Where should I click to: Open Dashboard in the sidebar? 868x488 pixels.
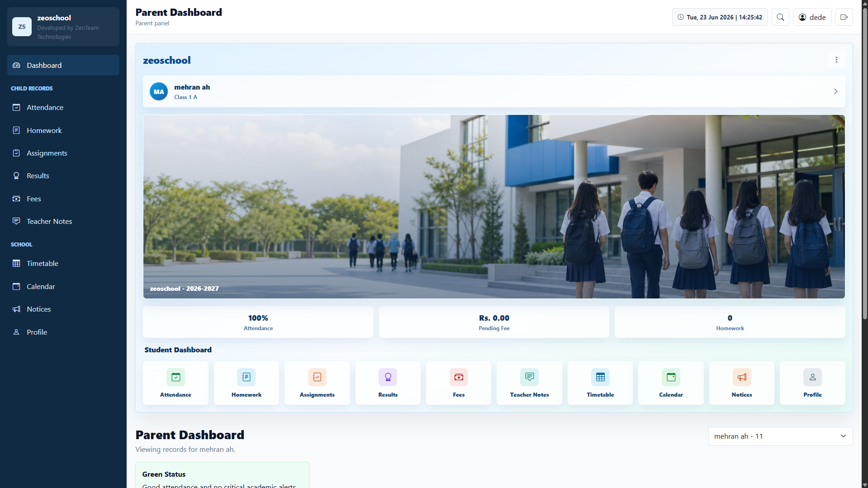coord(63,65)
